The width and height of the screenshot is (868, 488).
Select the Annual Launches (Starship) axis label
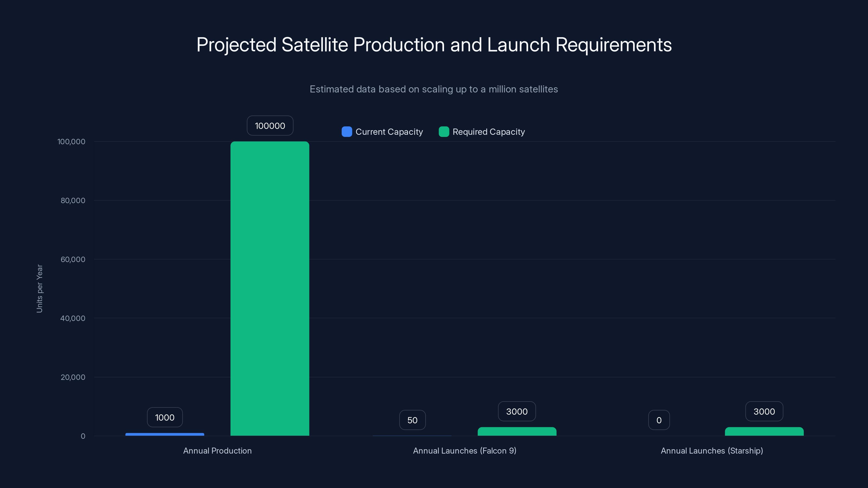(x=712, y=451)
